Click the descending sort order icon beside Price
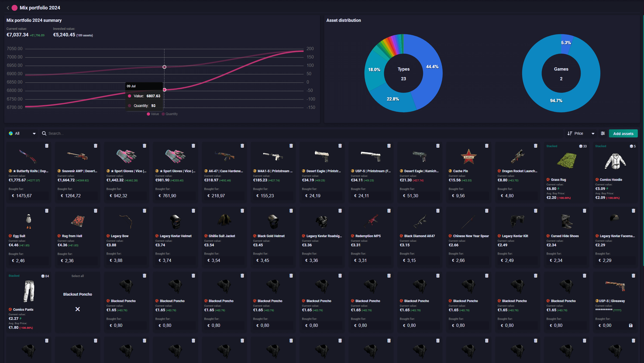Screen dimensions: 644x363 pos(570,133)
